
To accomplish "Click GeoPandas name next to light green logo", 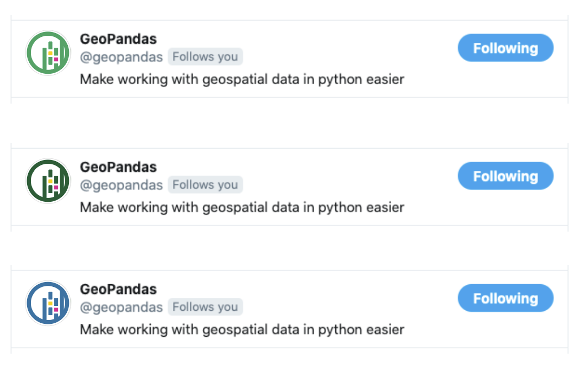I will coord(118,39).
